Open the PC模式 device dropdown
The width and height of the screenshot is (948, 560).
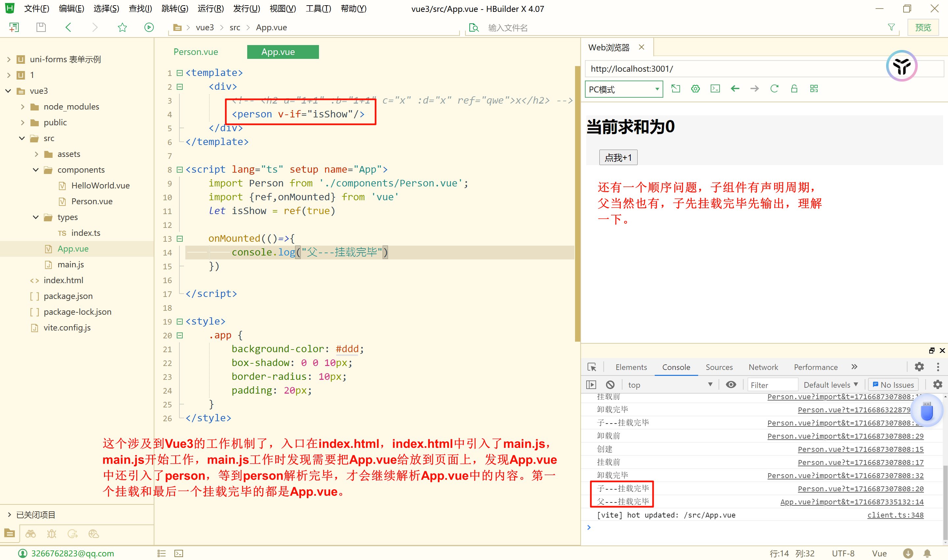[623, 89]
